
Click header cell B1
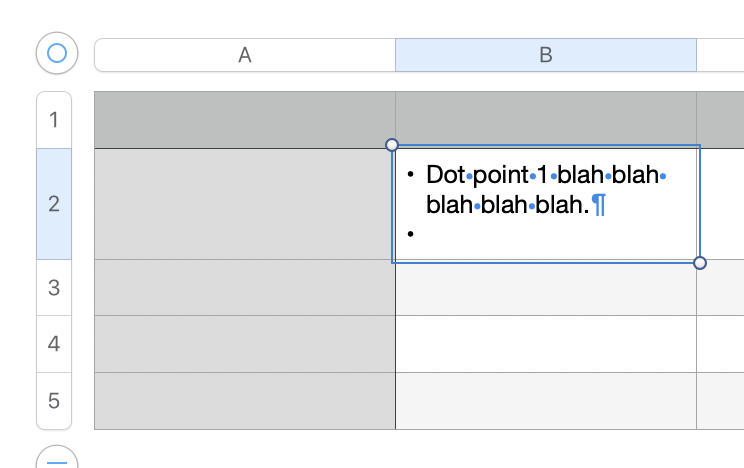coord(546,120)
